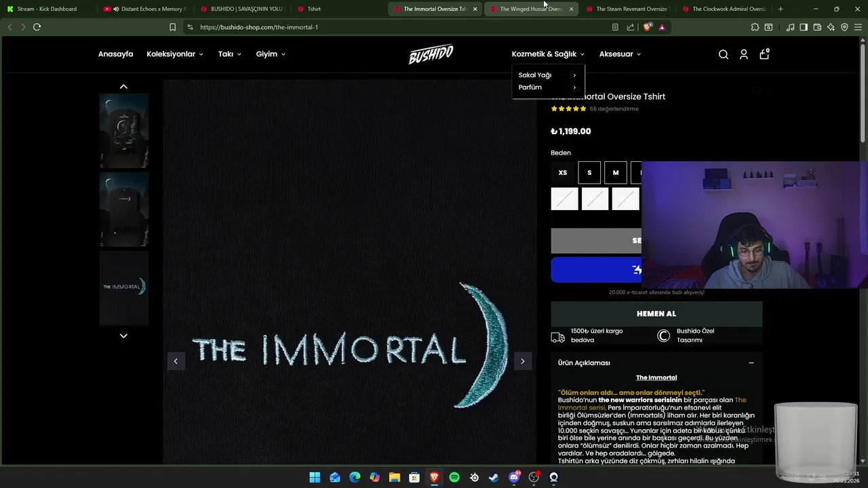
Task: Open Steam from the taskbar
Action: 494,477
